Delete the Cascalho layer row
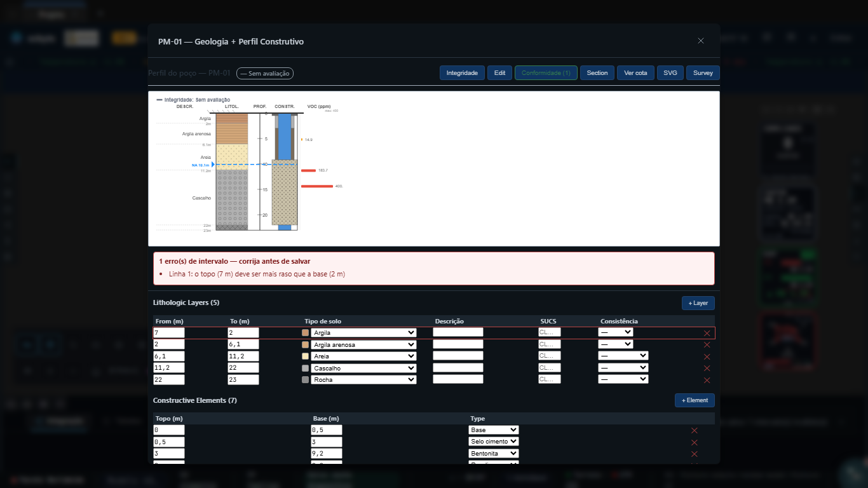The image size is (868, 488). [707, 368]
